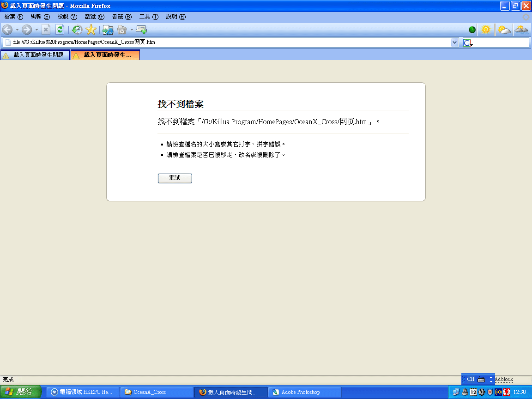Go back with the Back arrow button
532x399 pixels.
(7, 30)
